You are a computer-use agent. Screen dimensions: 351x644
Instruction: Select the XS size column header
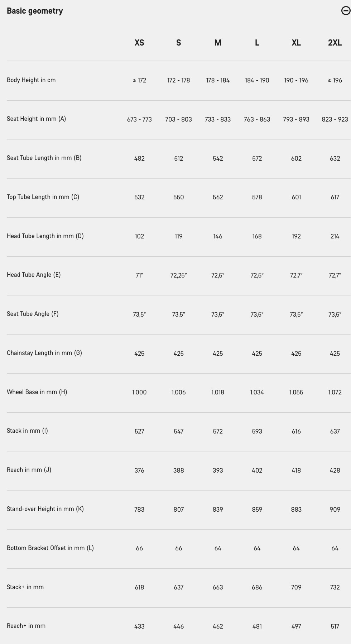tap(139, 43)
